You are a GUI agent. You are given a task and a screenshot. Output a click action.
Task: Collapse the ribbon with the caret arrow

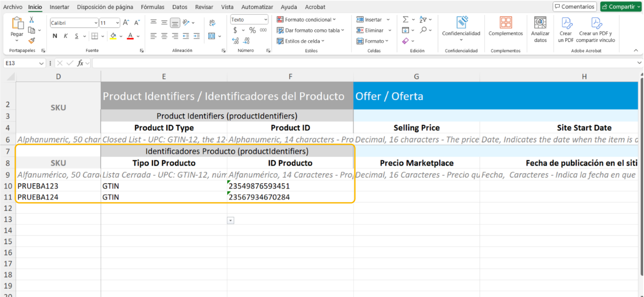pos(636,50)
